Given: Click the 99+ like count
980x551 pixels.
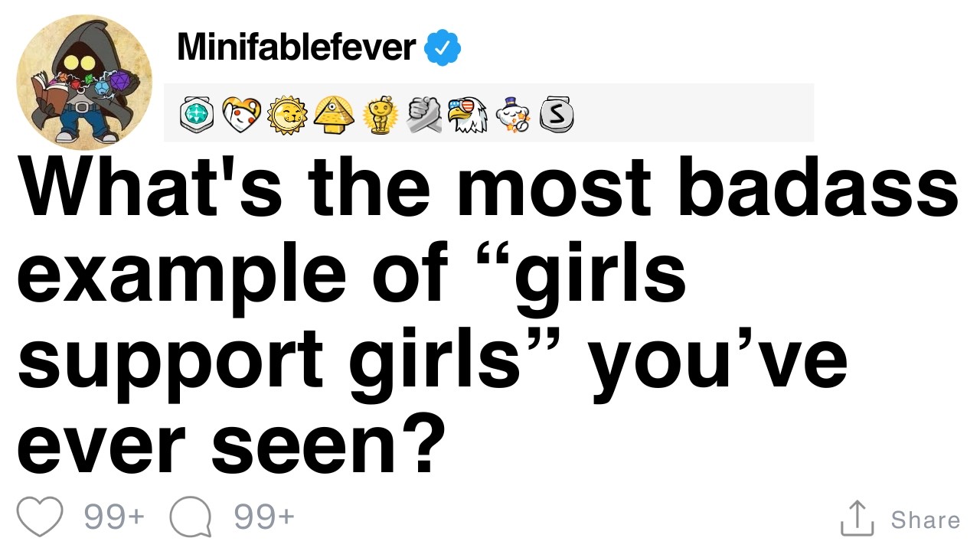Looking at the screenshot, I should pos(114,518).
